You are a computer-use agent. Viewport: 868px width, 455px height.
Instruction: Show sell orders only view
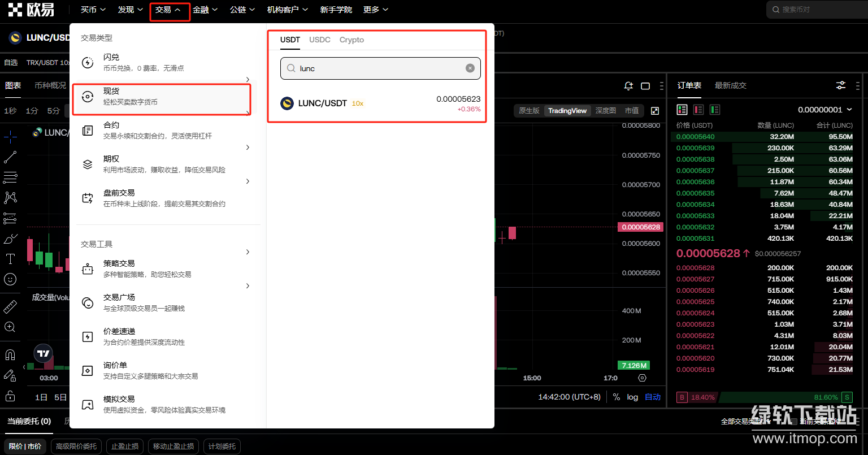click(x=698, y=110)
